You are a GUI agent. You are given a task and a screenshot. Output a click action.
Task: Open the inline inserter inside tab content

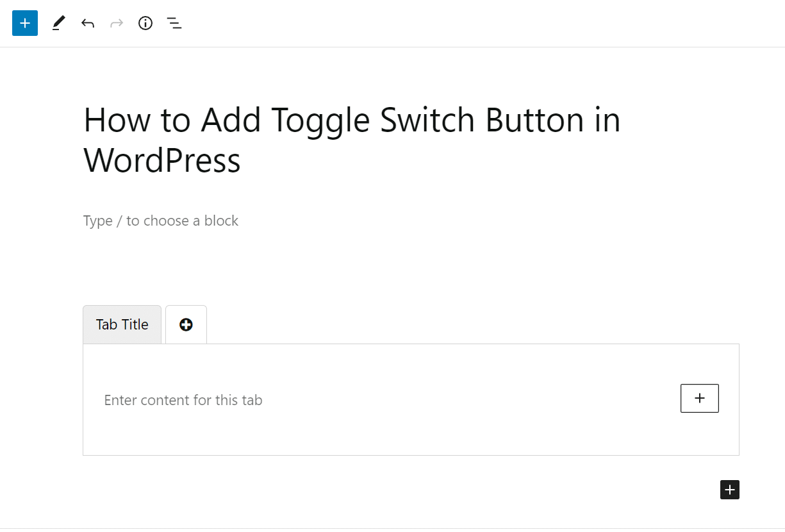click(699, 398)
